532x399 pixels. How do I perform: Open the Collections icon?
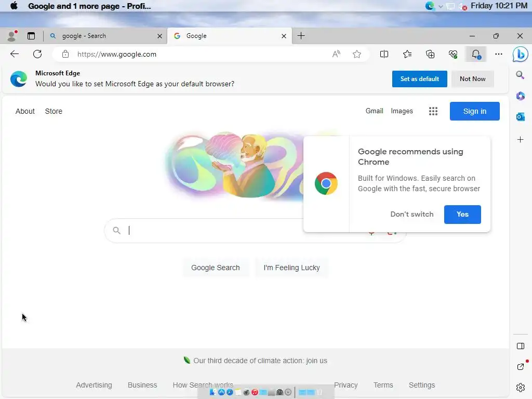tap(430, 54)
